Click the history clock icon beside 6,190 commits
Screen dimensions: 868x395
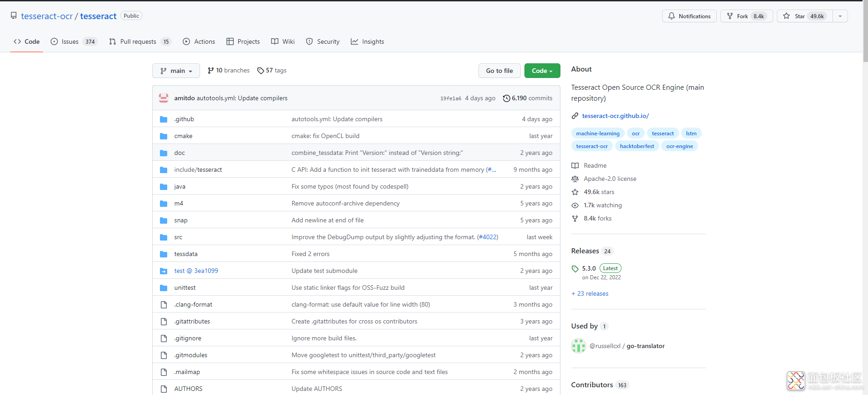pyautogui.click(x=506, y=98)
